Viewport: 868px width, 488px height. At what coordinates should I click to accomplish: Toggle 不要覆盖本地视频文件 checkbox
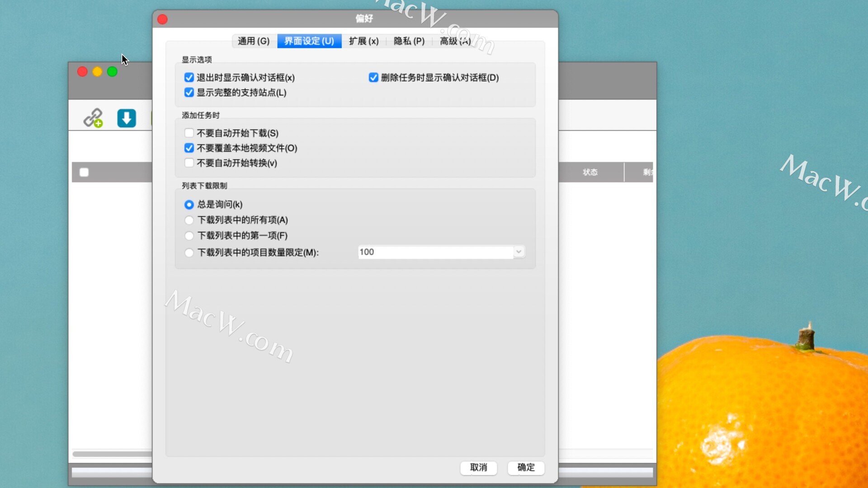click(189, 148)
